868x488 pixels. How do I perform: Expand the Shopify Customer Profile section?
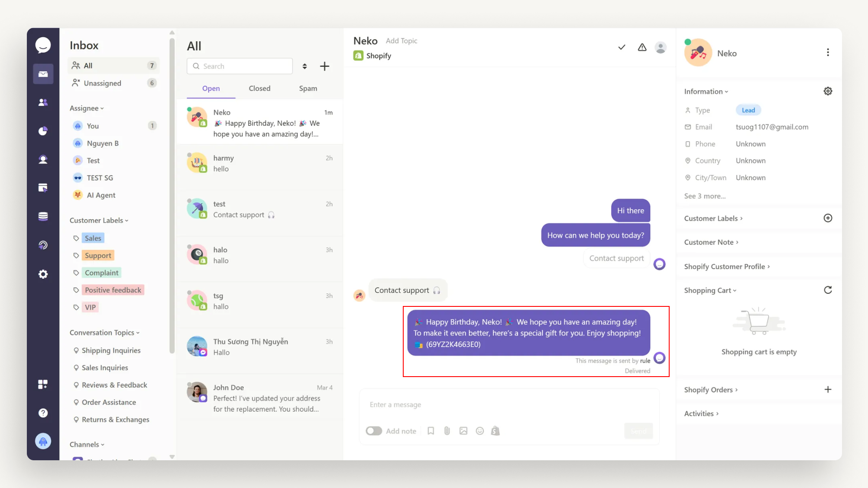point(727,267)
